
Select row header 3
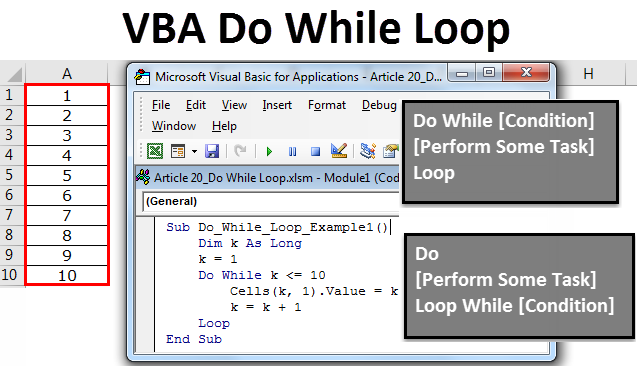[x=9, y=135]
